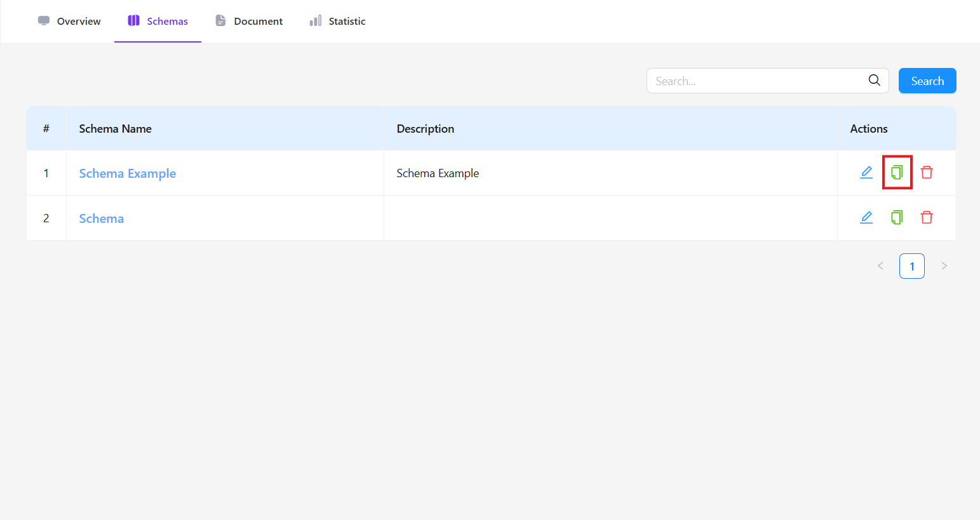Image resolution: width=980 pixels, height=520 pixels.
Task: Click the Schema Example description cell
Action: [x=610, y=173]
